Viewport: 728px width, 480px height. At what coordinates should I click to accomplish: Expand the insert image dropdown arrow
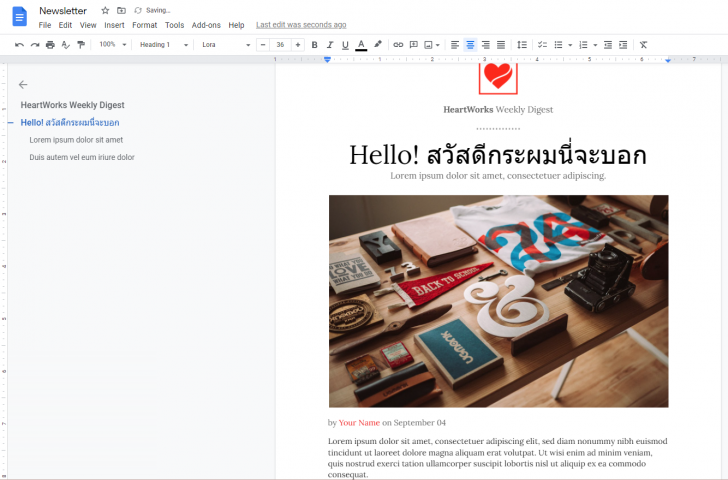tap(437, 45)
